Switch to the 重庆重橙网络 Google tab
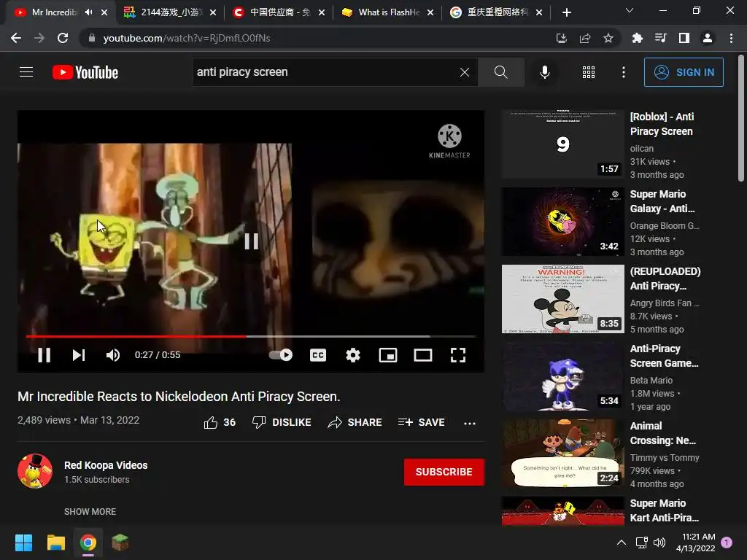The width and height of the screenshot is (747, 560). click(x=496, y=12)
